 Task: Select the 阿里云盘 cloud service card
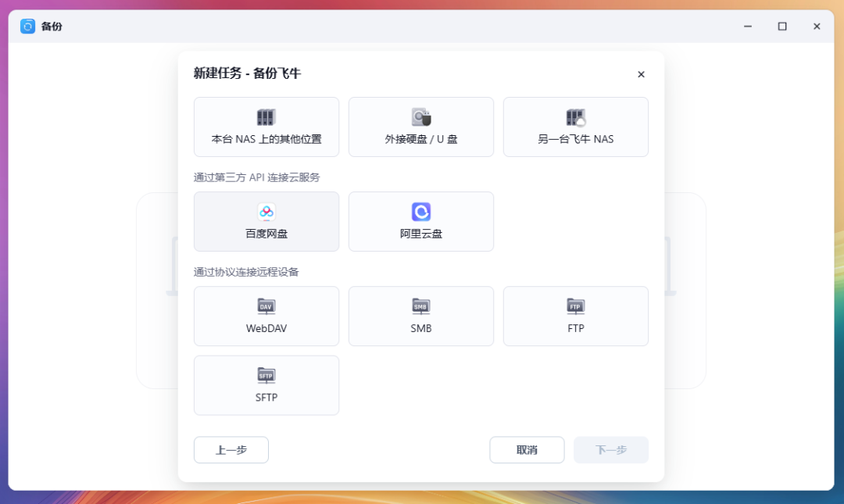point(421,221)
